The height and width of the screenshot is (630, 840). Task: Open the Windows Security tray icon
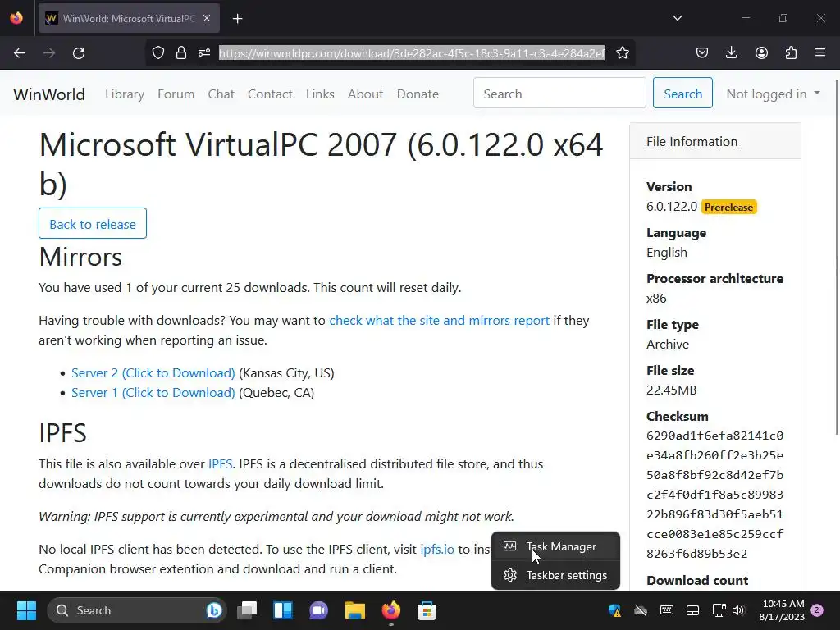(x=614, y=610)
